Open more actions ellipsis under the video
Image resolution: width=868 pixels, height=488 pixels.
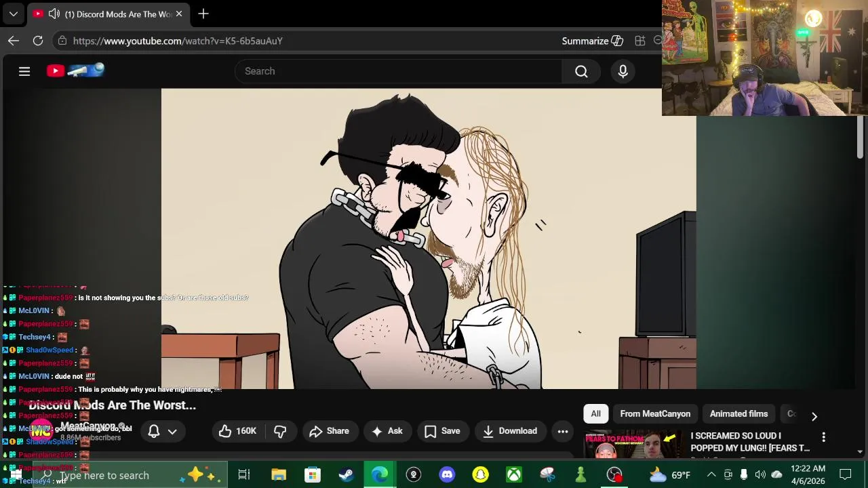click(x=563, y=431)
